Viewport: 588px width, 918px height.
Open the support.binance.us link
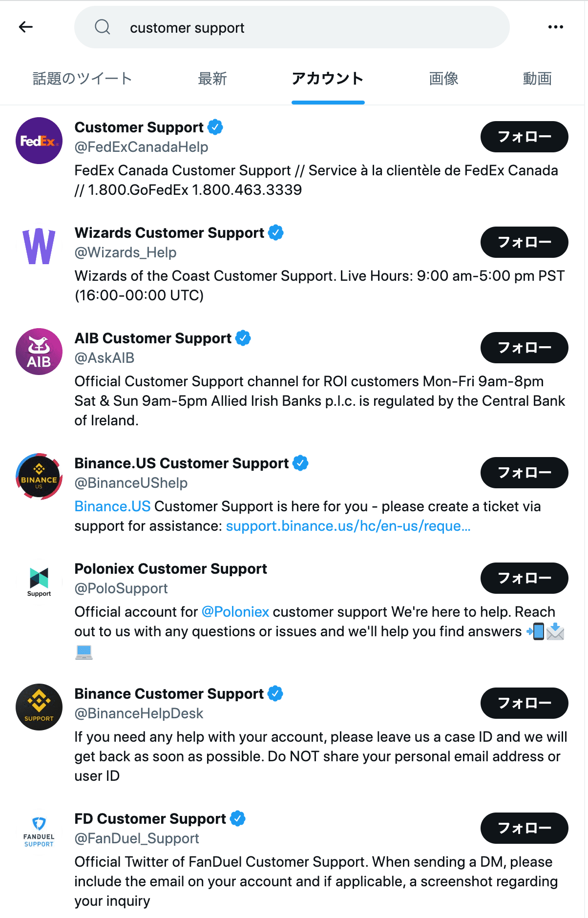[x=348, y=526]
